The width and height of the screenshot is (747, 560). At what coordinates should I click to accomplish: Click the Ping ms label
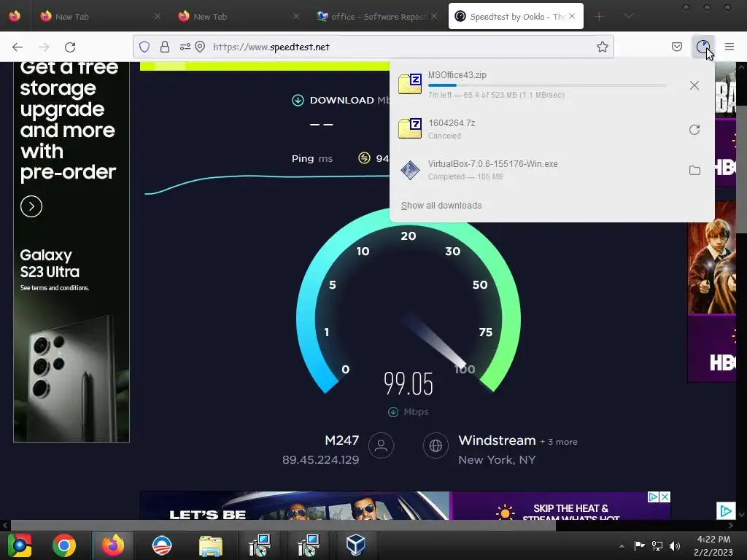(x=312, y=158)
